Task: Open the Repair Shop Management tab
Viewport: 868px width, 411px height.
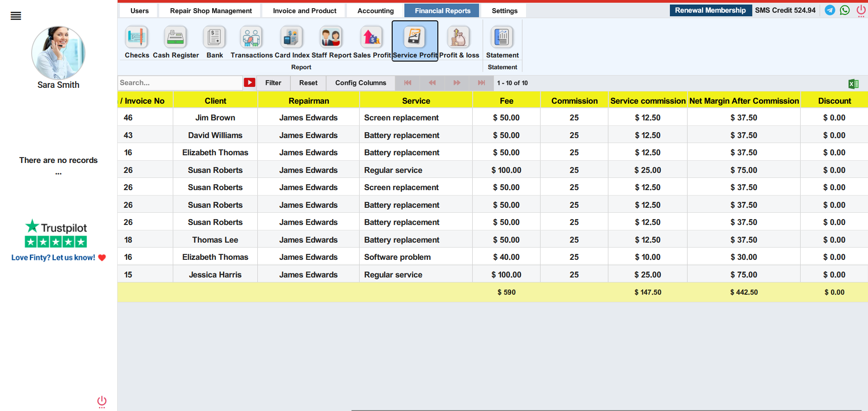Action: [211, 11]
